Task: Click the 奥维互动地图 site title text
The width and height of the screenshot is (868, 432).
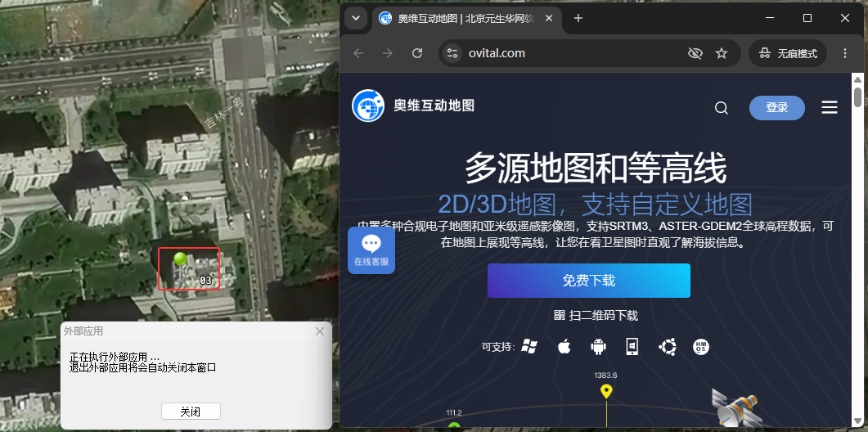Action: [434, 106]
